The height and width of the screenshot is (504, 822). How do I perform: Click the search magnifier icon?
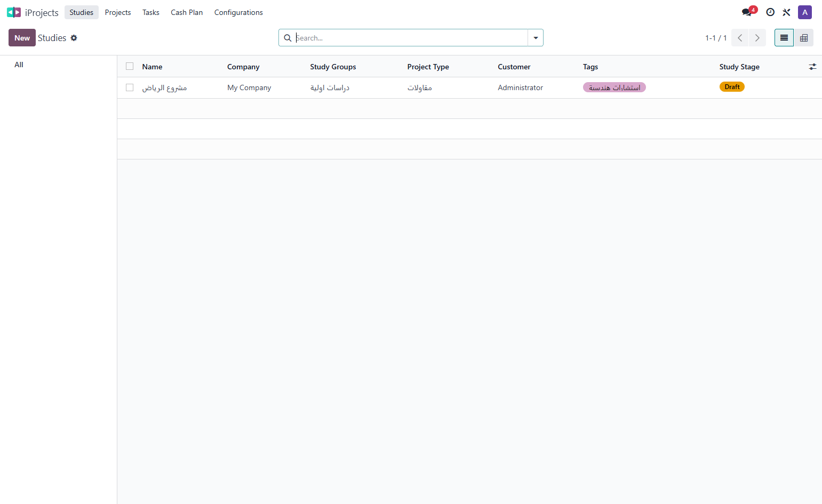(x=288, y=38)
